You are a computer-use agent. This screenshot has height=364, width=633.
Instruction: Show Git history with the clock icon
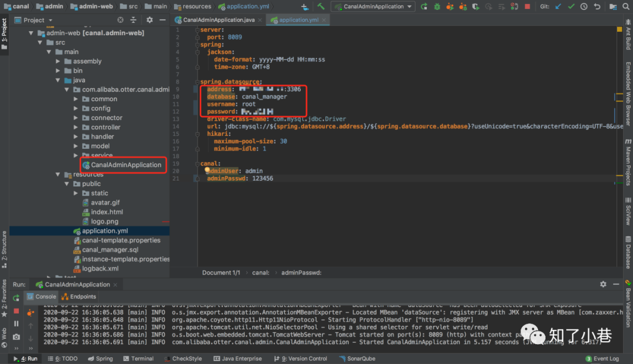coord(584,6)
